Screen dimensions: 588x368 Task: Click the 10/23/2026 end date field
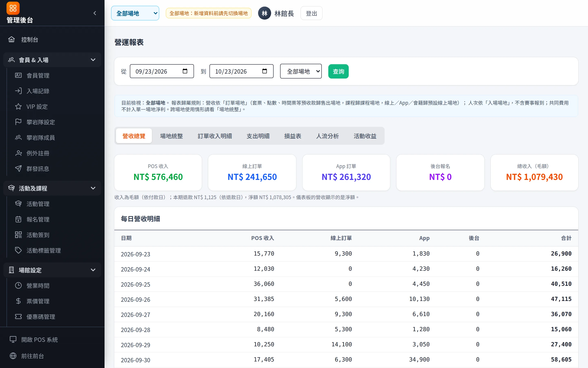[241, 71]
